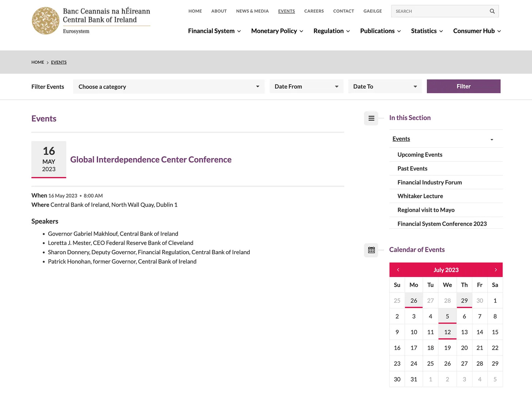Screen dimensions: 532x402
Task: Open Whitaker Lecture in sidebar
Action: [420, 196]
